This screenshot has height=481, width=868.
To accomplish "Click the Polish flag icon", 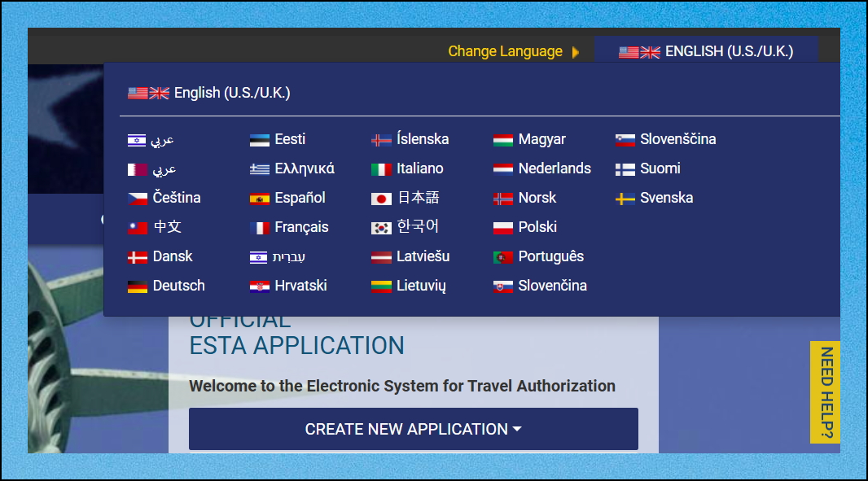I will click(x=503, y=228).
